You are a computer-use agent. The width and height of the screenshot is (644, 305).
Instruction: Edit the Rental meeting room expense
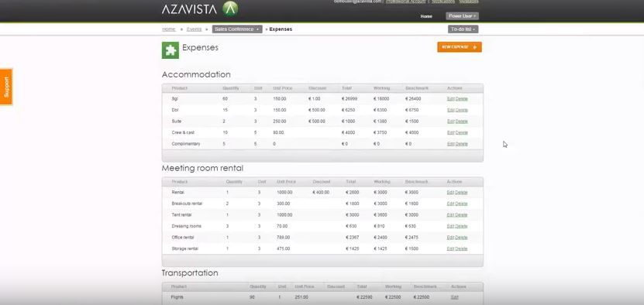(450, 192)
